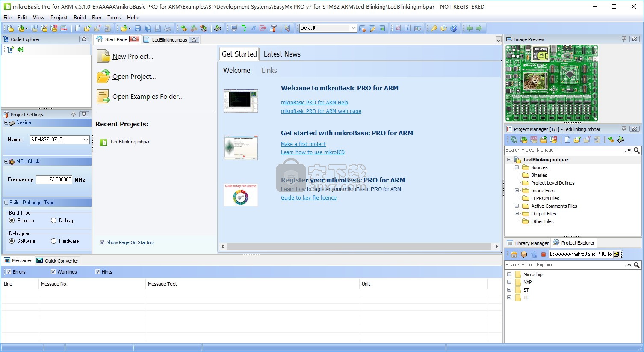Collapse the Device section in Project Settings
The width and height of the screenshot is (644, 352).
pos(6,123)
